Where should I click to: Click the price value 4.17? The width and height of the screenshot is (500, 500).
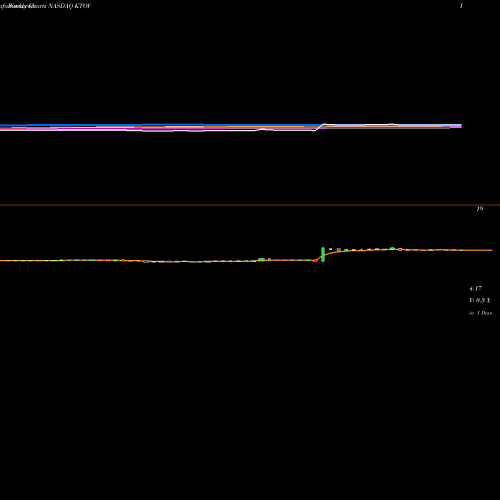click(475, 288)
